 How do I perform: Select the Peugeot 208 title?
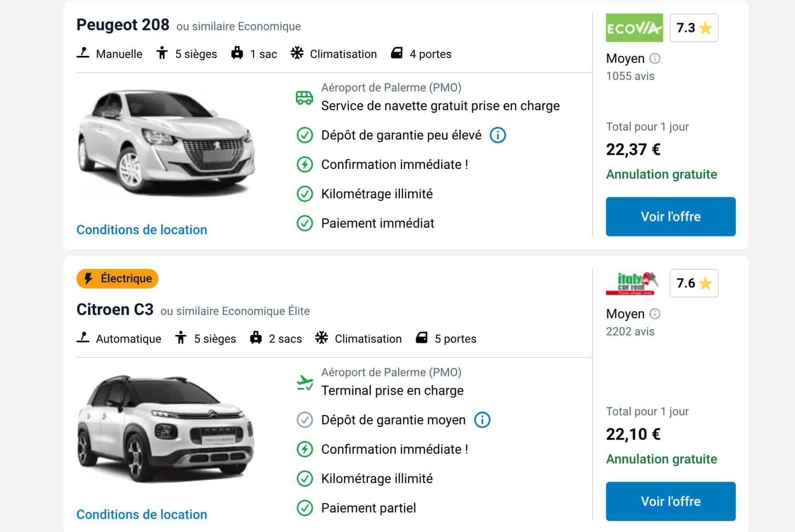click(123, 25)
